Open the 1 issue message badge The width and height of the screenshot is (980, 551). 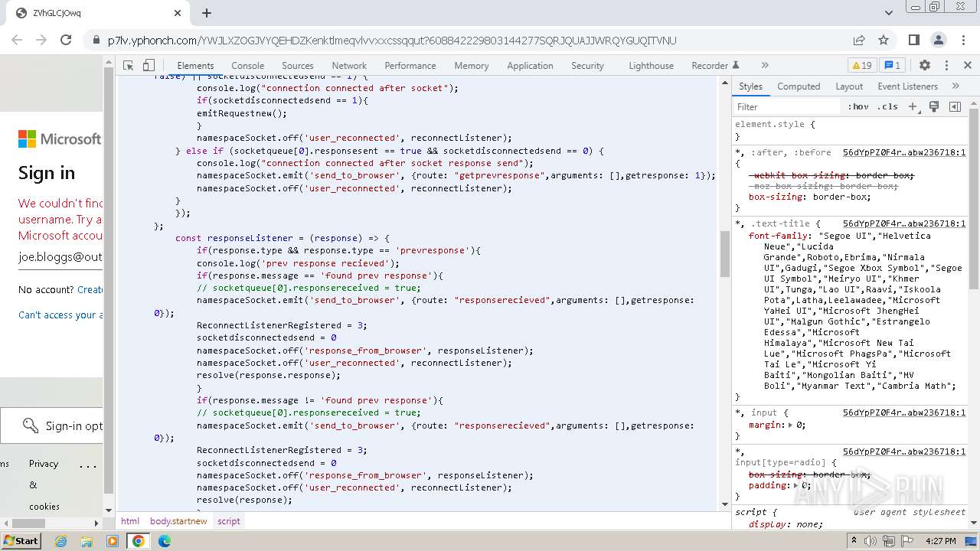click(x=892, y=66)
